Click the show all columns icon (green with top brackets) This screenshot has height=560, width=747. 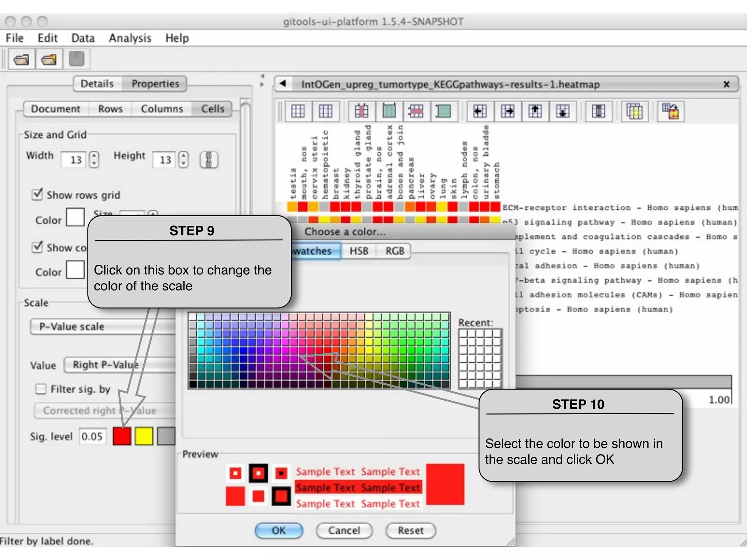coord(389,111)
